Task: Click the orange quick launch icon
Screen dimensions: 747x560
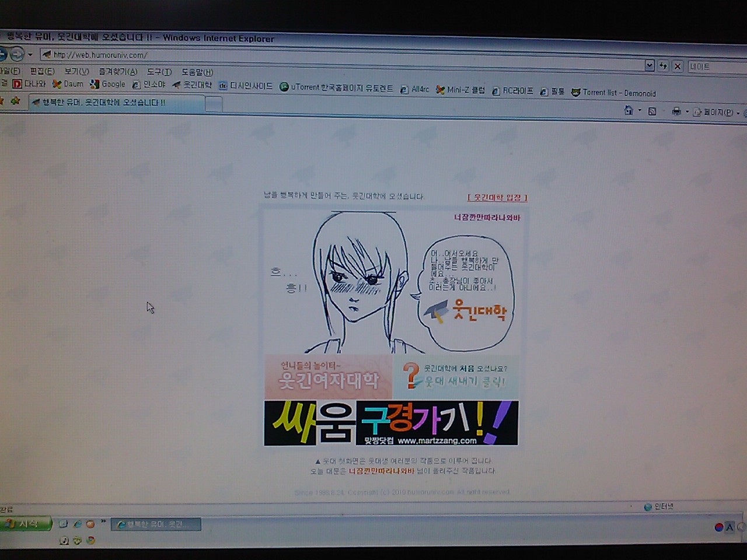Action: tap(90, 524)
